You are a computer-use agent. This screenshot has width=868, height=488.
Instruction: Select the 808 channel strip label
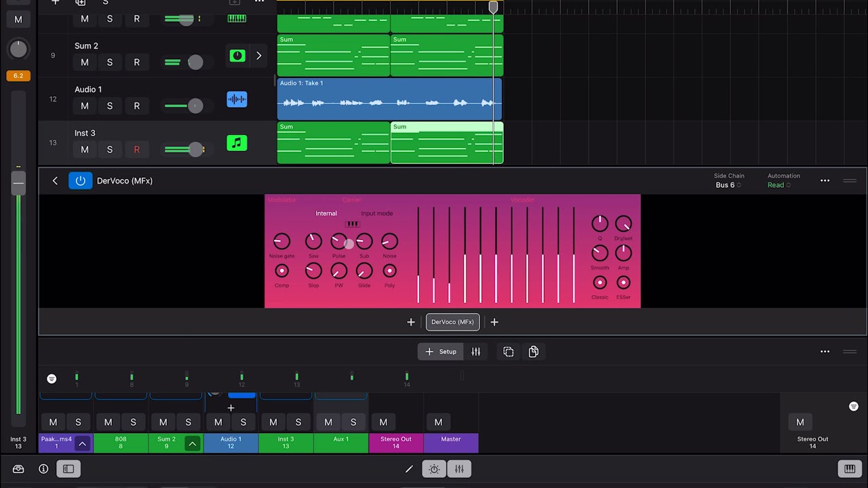coord(121,443)
